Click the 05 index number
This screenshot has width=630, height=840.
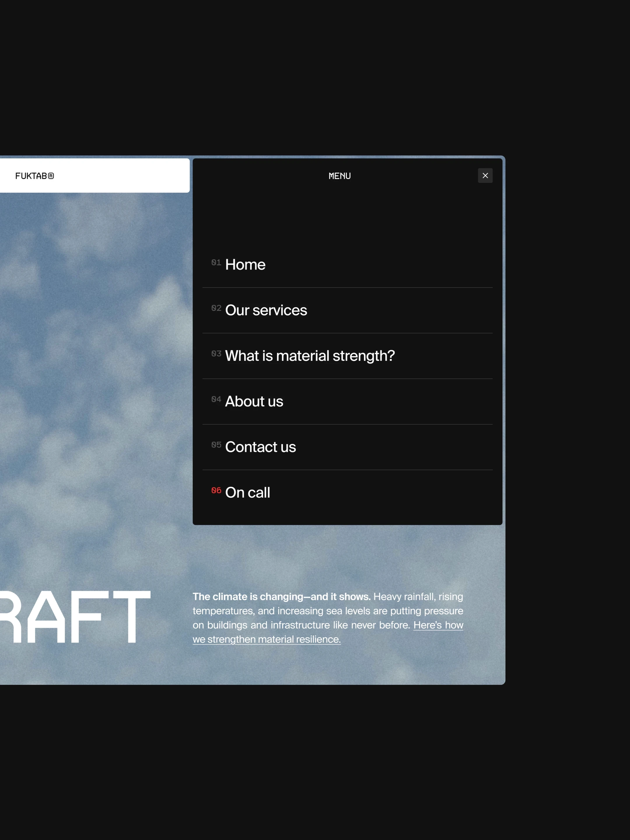click(x=216, y=445)
